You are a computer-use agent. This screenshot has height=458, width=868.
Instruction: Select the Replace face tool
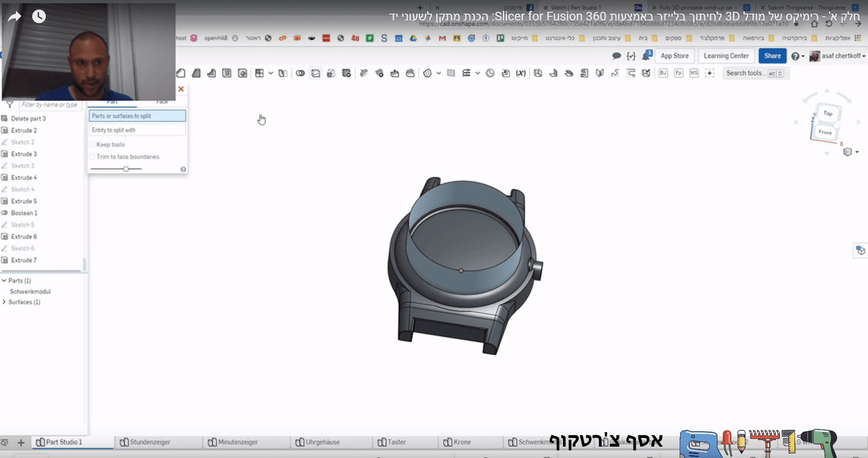[x=410, y=73]
